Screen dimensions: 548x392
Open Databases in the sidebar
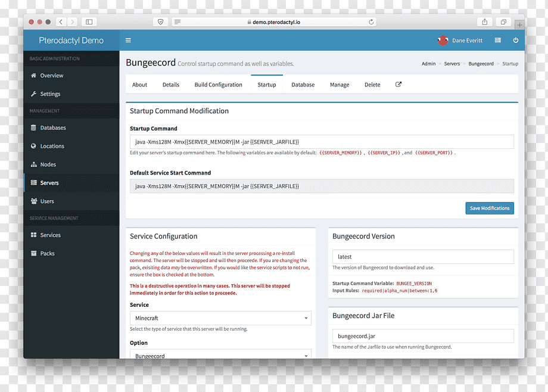point(71,127)
